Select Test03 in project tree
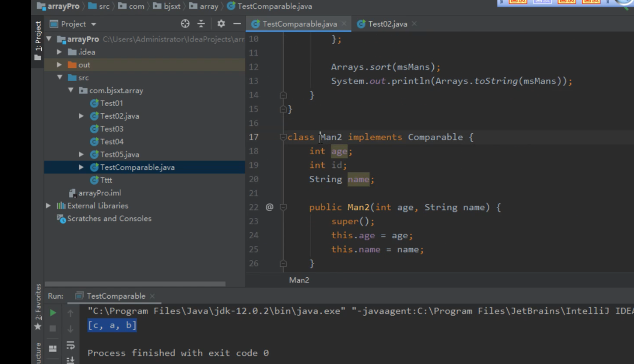 point(112,129)
